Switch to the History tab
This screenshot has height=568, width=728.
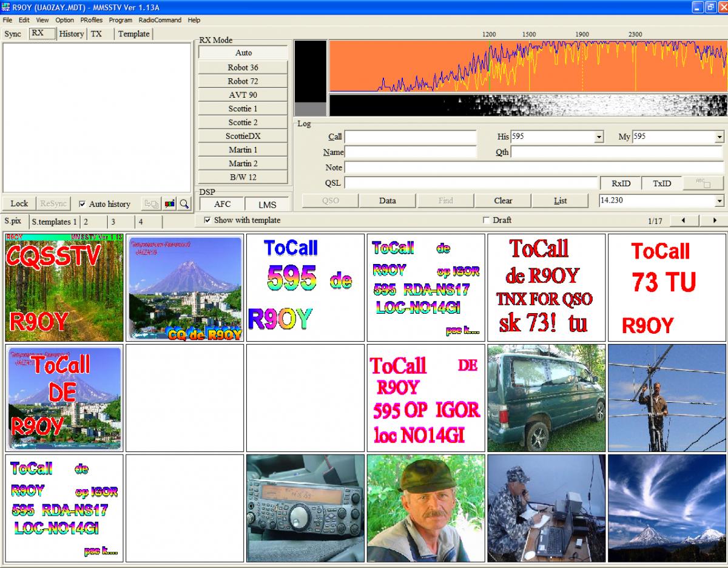pos(71,34)
